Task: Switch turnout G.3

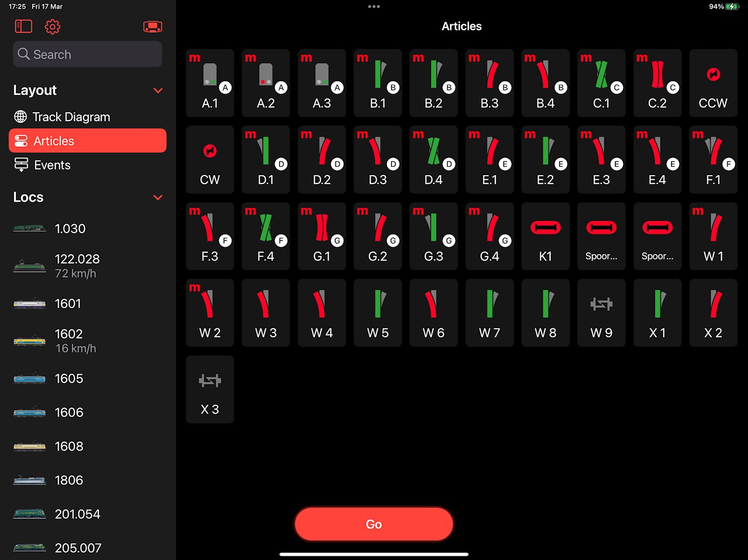Action: pyautogui.click(x=434, y=236)
